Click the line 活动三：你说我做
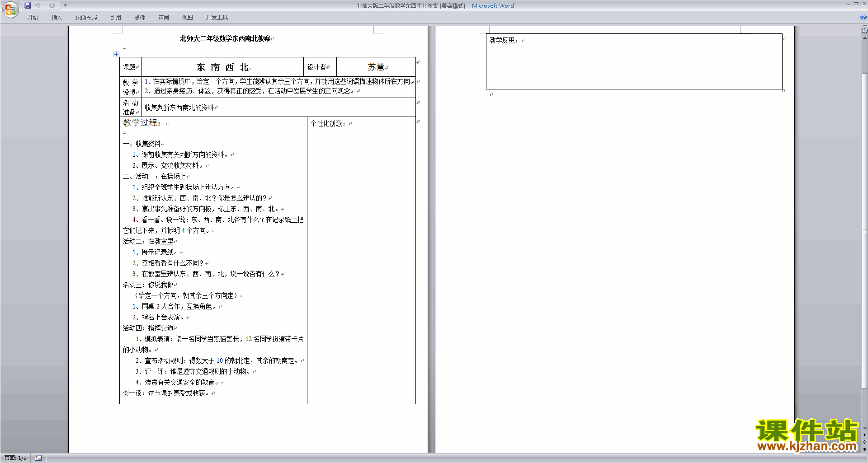The height and width of the screenshot is (463, 868). [148, 285]
